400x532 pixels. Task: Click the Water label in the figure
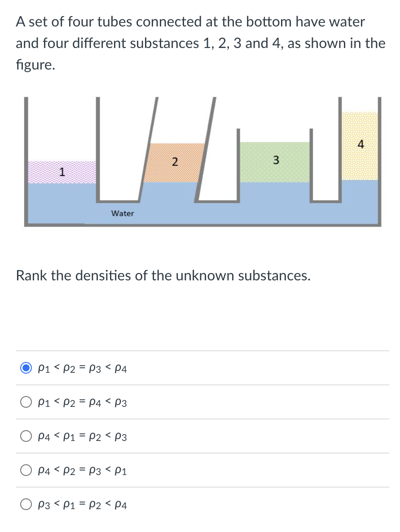pyautogui.click(x=122, y=214)
